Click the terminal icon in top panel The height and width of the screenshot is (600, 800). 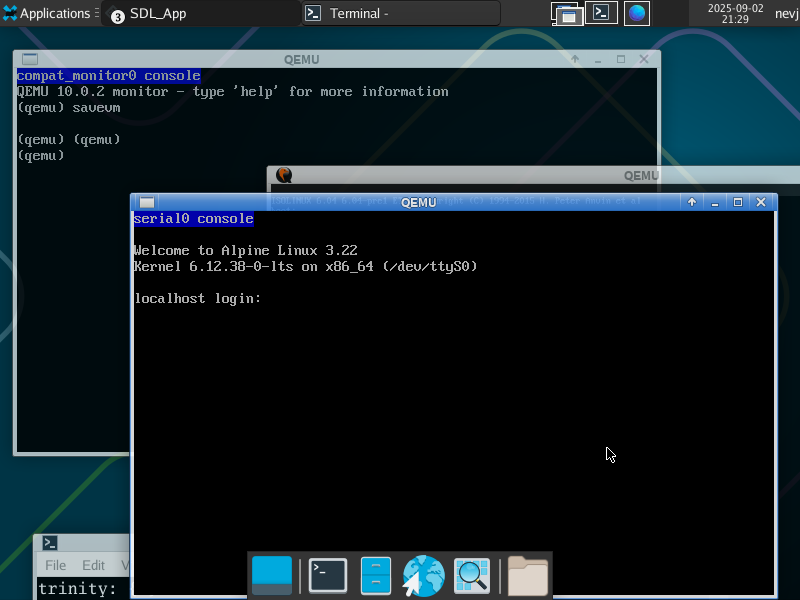tap(601, 13)
